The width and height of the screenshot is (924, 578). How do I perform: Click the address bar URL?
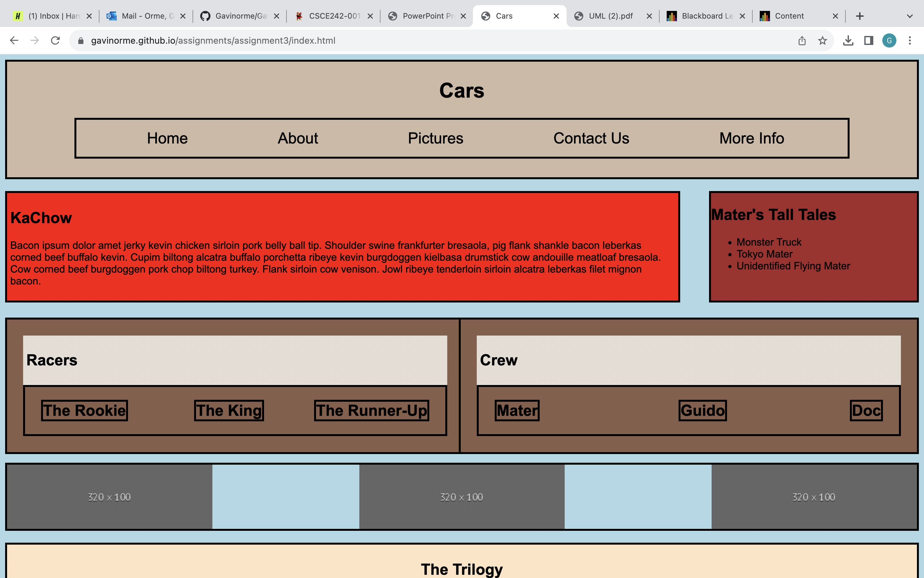[213, 40]
